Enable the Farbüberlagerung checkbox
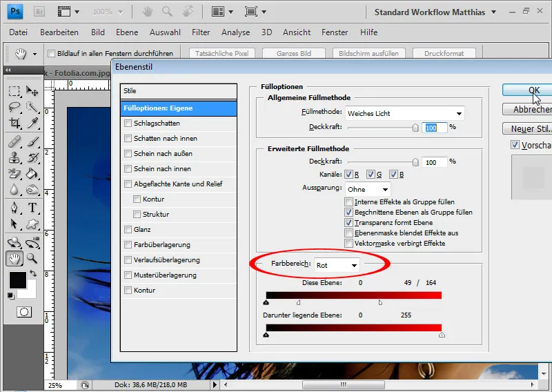 [128, 245]
